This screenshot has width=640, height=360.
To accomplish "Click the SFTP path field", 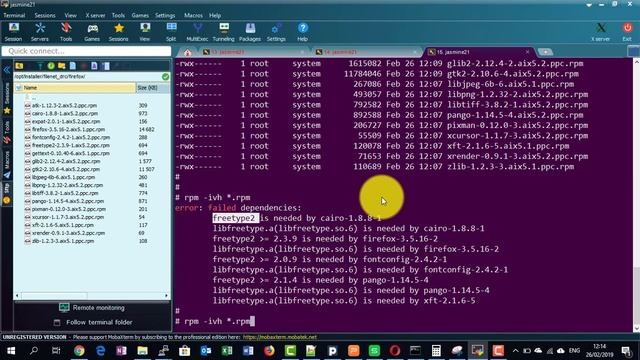I will tap(87, 76).
